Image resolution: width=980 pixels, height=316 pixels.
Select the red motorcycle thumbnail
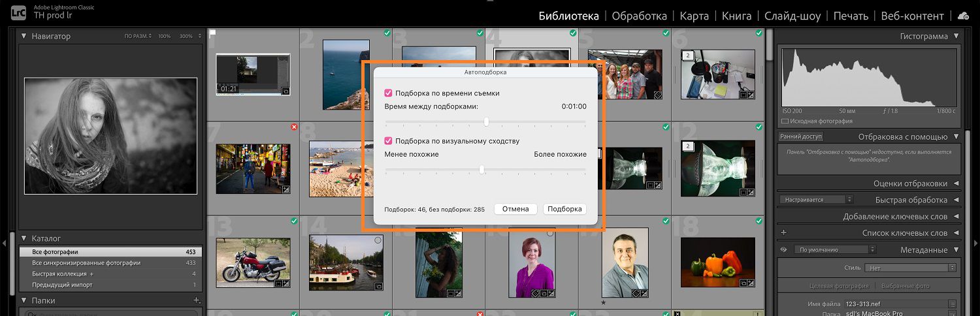click(253, 262)
